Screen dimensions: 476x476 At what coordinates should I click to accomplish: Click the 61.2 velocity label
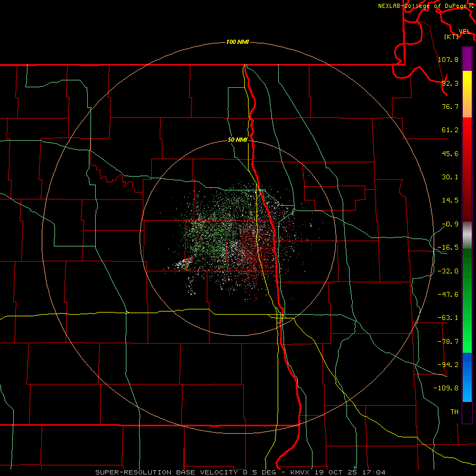coord(450,130)
